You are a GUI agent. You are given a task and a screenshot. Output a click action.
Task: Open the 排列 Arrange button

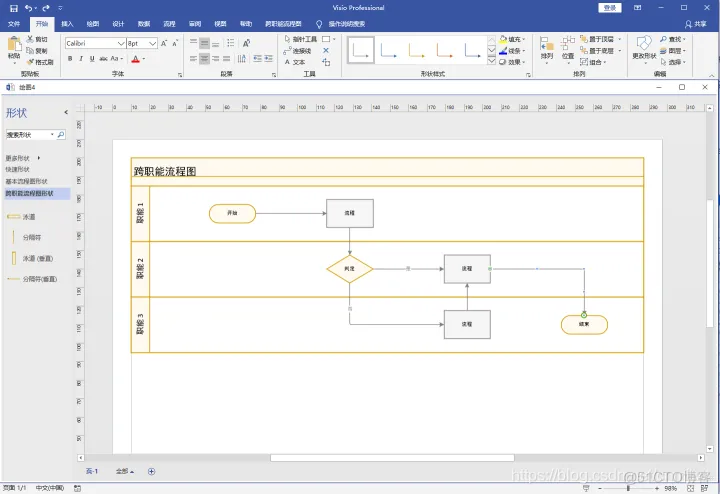click(547, 50)
